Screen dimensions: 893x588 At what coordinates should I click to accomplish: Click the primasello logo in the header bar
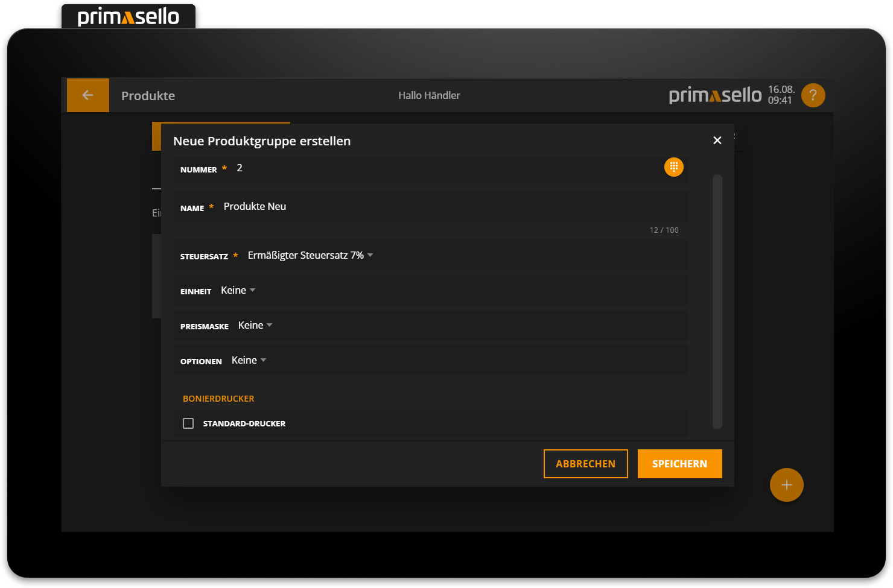[x=715, y=95]
